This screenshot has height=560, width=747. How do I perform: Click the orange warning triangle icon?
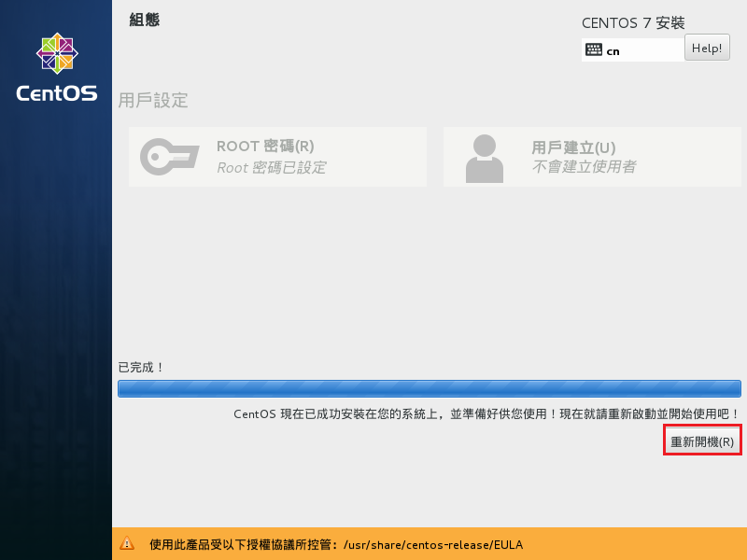(127, 543)
